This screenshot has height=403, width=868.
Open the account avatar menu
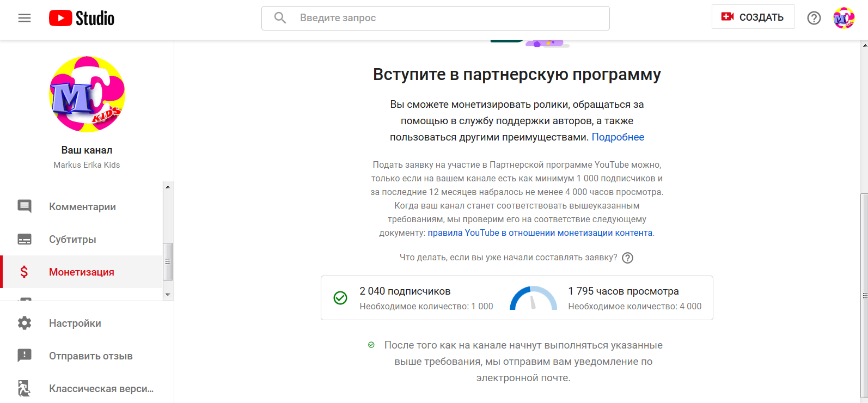point(843,18)
